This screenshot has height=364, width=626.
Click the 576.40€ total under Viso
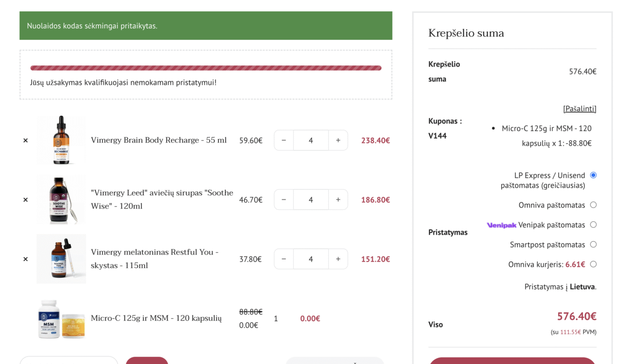577,316
